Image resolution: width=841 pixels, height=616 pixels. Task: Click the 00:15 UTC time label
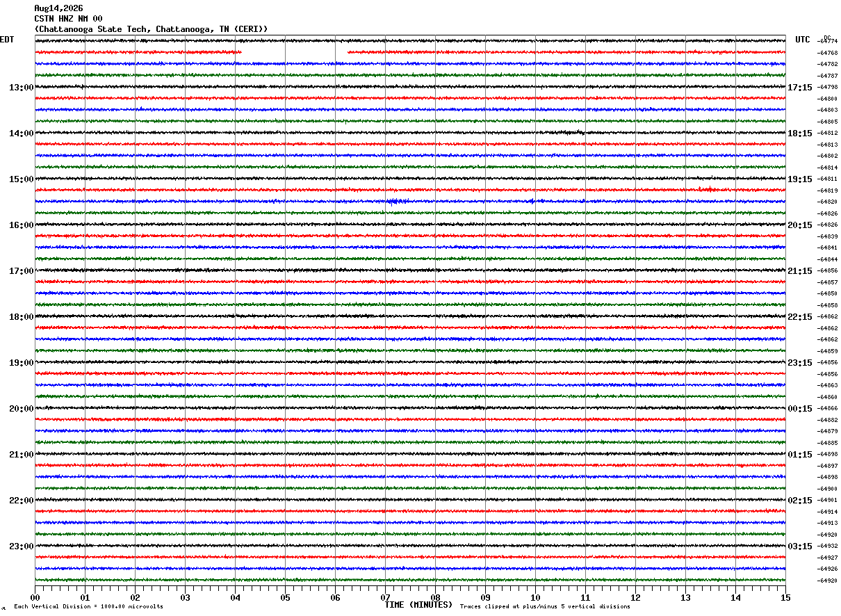tap(799, 409)
